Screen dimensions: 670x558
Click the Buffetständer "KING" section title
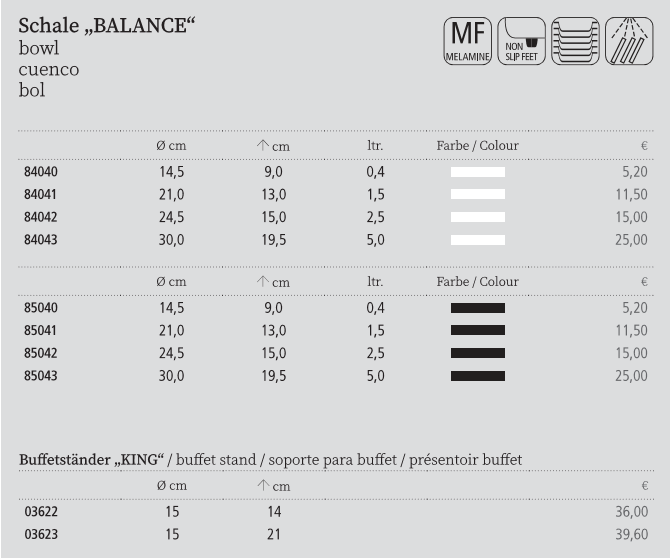92,459
